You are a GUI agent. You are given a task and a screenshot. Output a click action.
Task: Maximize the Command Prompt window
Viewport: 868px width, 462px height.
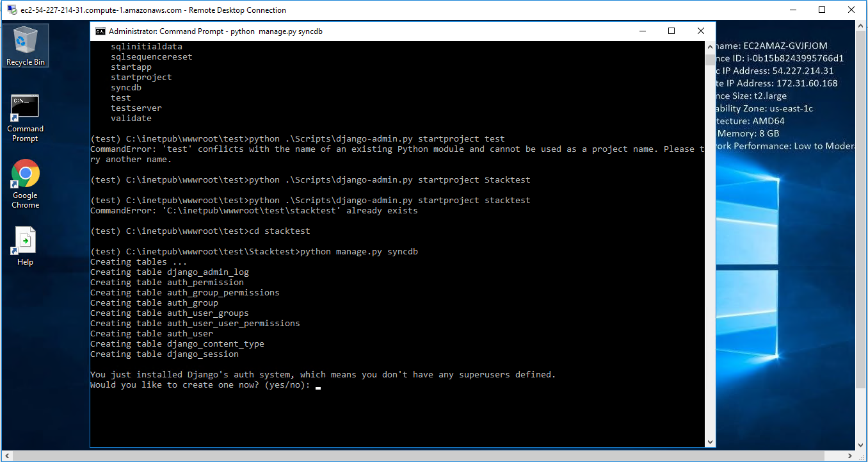pos(671,31)
